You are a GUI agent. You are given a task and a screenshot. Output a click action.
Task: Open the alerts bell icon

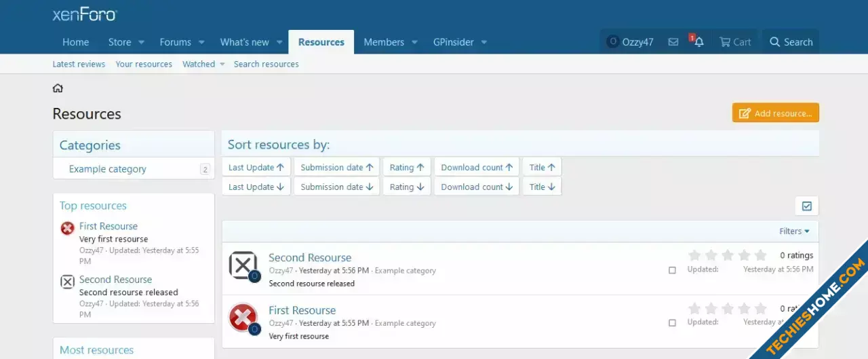[x=698, y=42]
